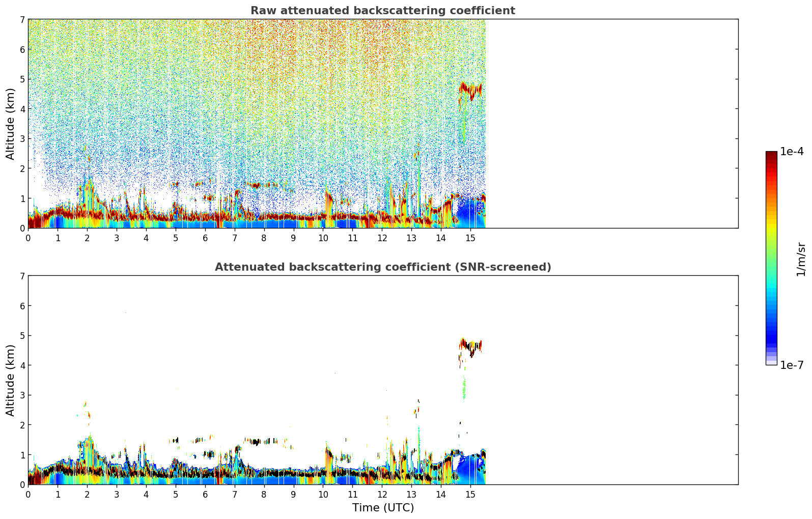
Task: Click the cloud layer near 4.7 km in the bottom plot
Action: (x=470, y=347)
